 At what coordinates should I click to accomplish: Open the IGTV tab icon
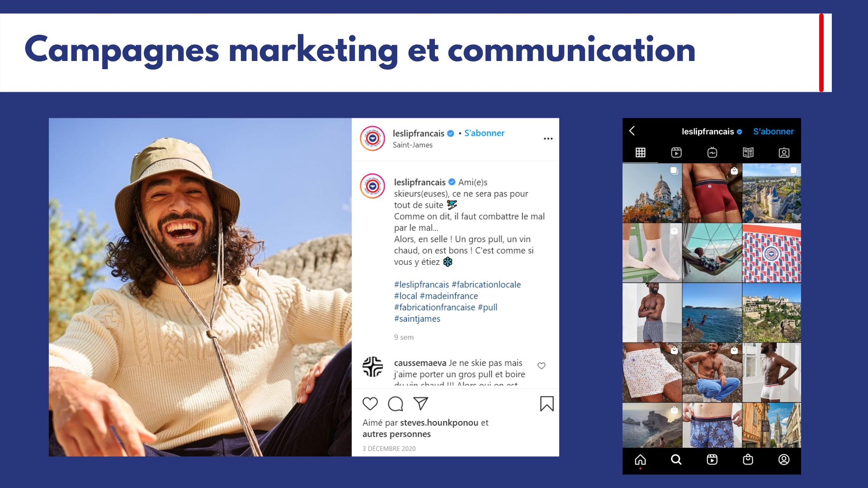[712, 153]
